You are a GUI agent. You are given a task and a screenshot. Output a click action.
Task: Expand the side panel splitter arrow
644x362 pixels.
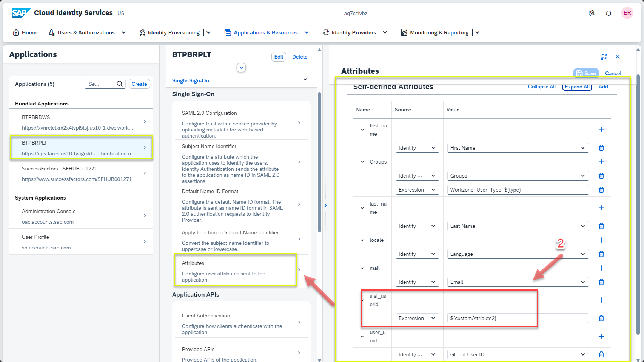325,206
